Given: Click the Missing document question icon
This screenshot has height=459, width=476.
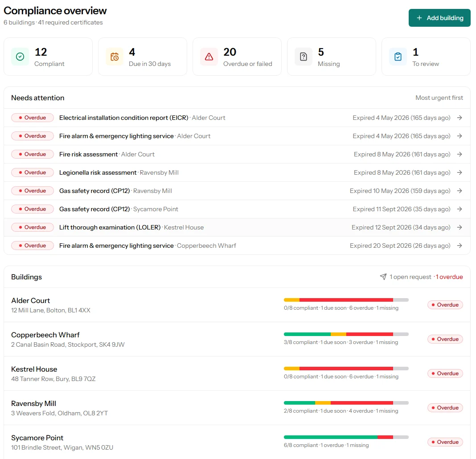Looking at the screenshot, I should pos(303,57).
